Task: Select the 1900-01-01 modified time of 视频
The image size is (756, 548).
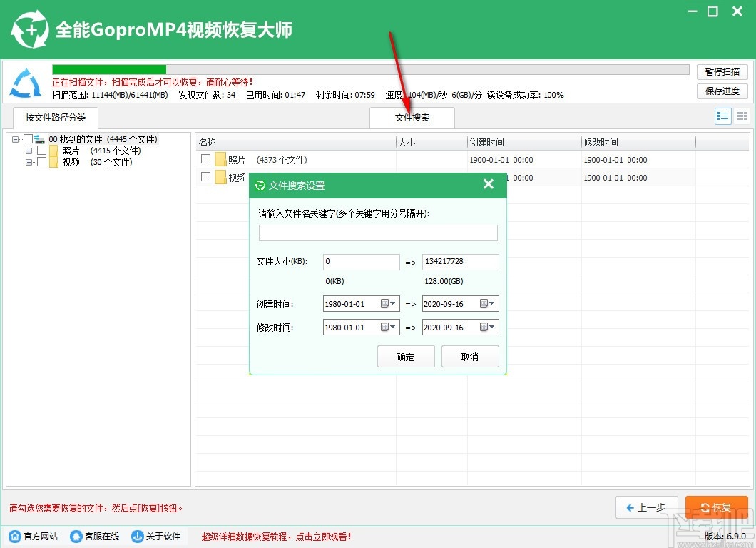Action: 615,178
